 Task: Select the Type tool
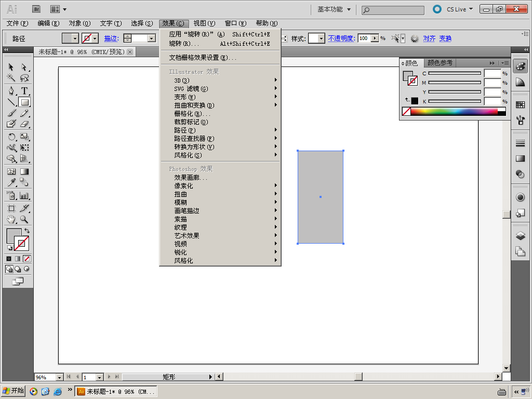click(24, 91)
